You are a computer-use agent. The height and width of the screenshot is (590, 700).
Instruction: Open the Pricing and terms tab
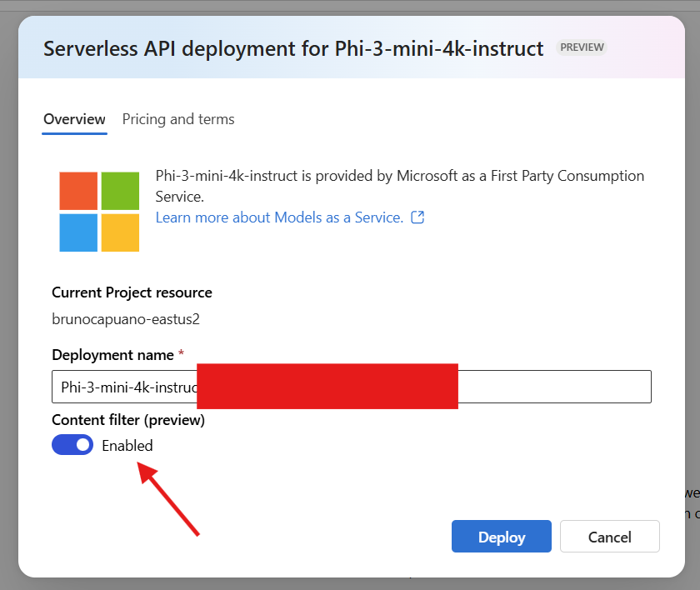(x=178, y=119)
